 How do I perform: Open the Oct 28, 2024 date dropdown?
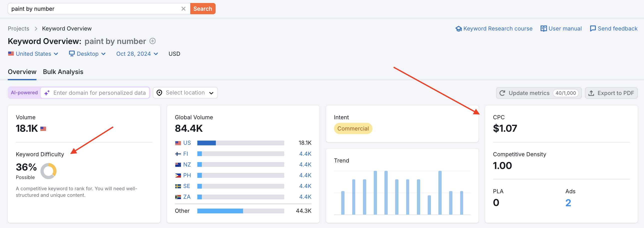click(x=137, y=54)
